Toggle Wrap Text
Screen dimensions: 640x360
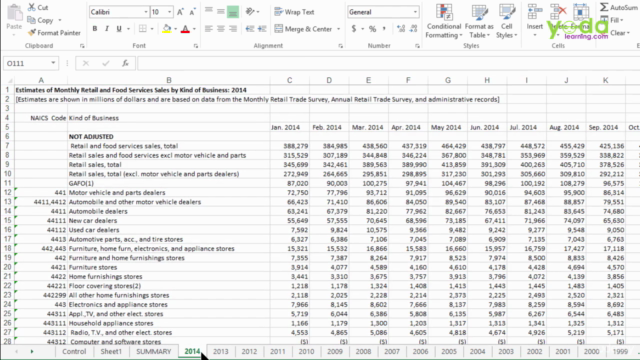(x=294, y=12)
